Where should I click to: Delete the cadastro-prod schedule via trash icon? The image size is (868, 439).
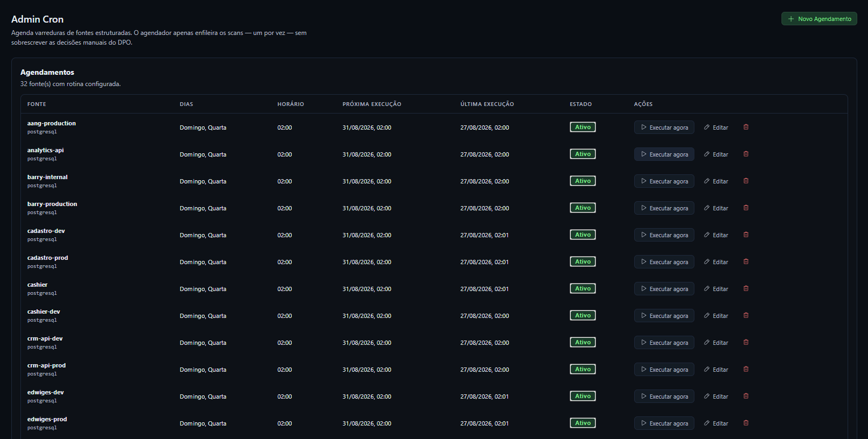(746, 262)
